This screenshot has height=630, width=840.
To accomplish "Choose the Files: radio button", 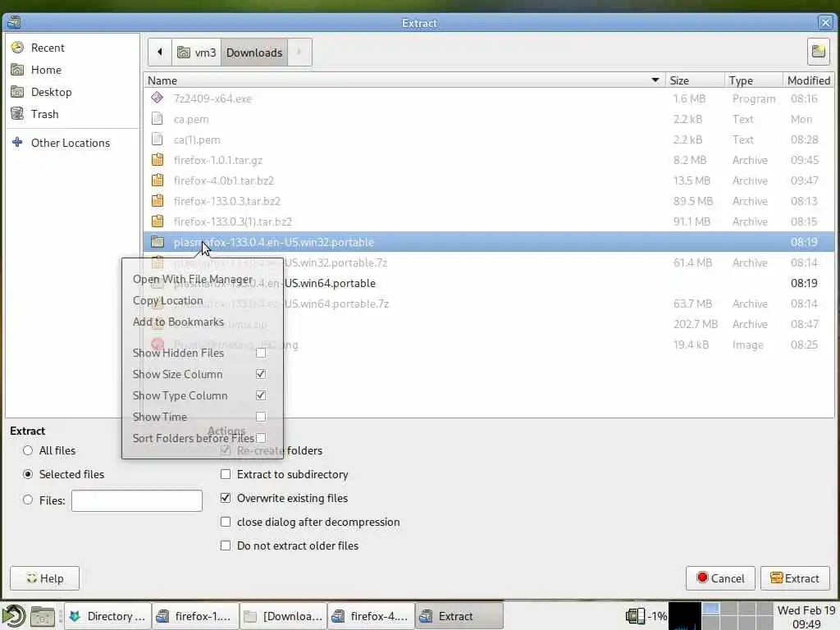I will point(28,500).
